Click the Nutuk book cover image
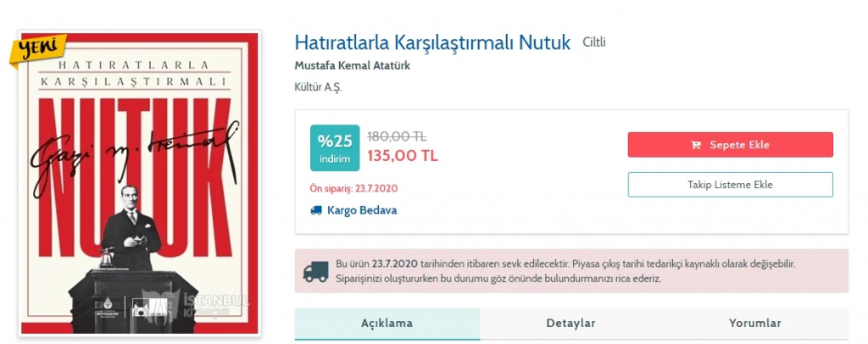This screenshot has width=868, height=344. [x=140, y=184]
